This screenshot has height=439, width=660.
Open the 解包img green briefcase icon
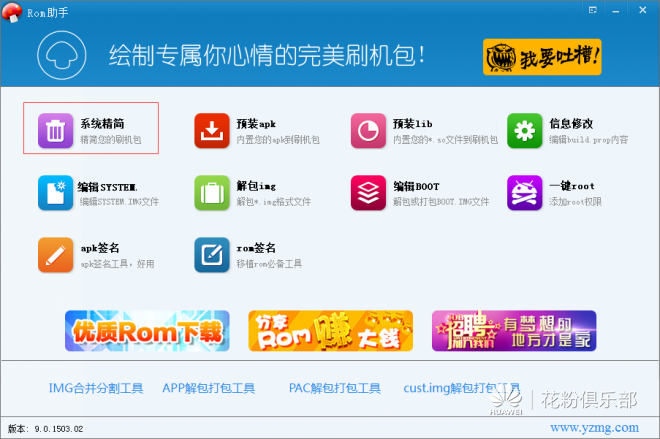pos(212,193)
